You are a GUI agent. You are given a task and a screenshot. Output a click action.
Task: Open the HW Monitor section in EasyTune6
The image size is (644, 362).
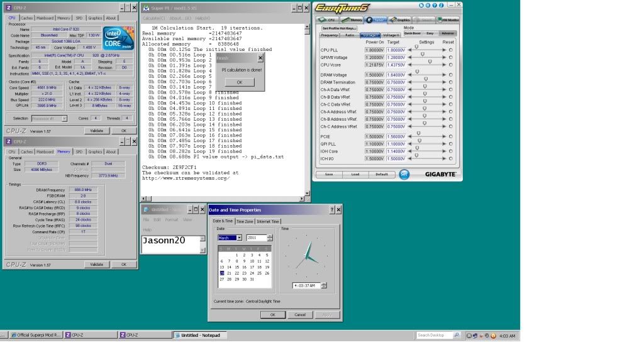click(x=448, y=19)
